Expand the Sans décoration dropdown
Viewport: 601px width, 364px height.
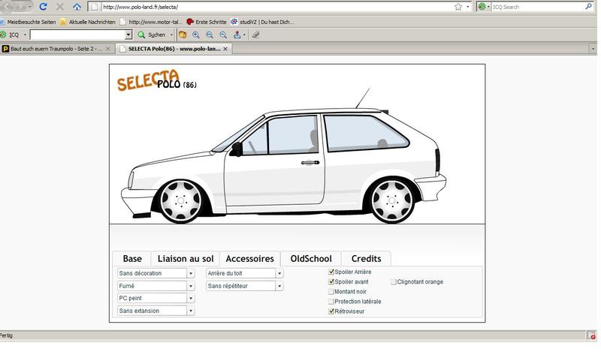tap(191, 273)
